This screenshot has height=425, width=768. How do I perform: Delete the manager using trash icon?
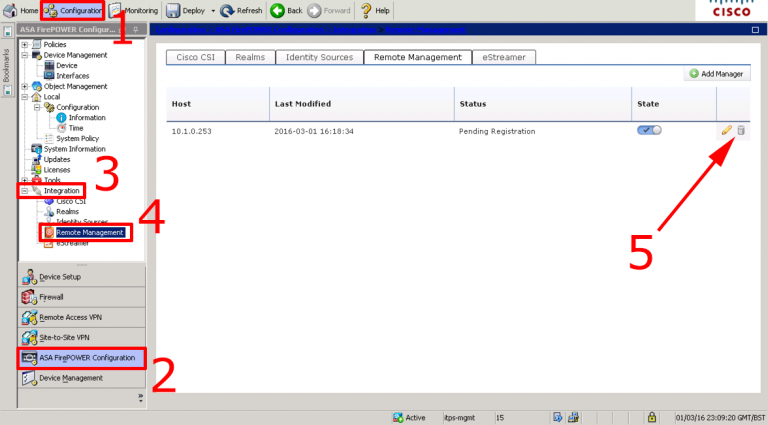[x=741, y=130]
